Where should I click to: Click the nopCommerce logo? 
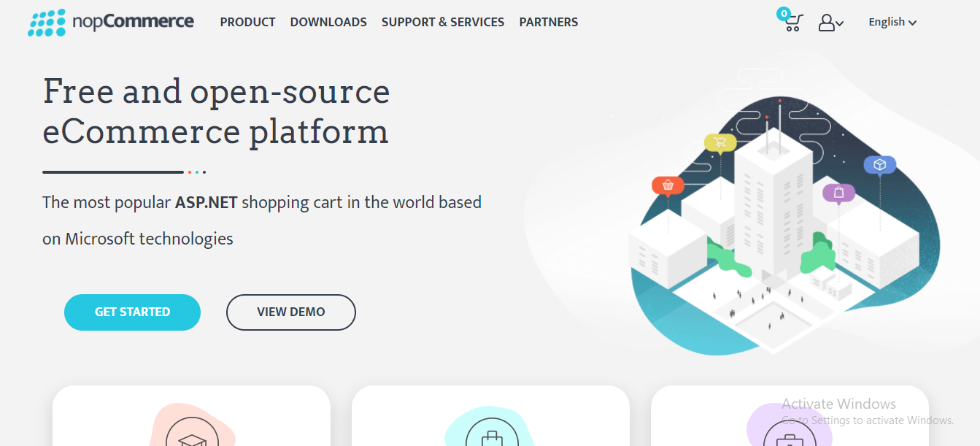pos(111,23)
